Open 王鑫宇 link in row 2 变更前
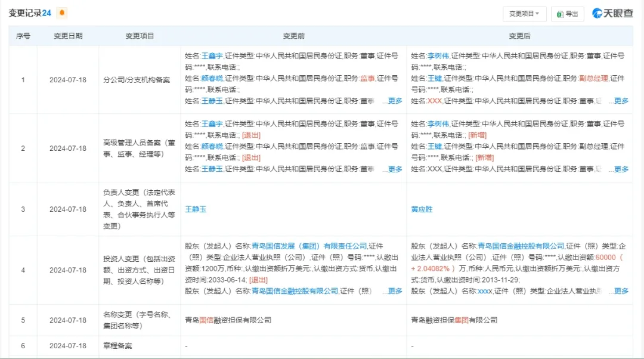This screenshot has width=644, height=359. tap(212, 123)
